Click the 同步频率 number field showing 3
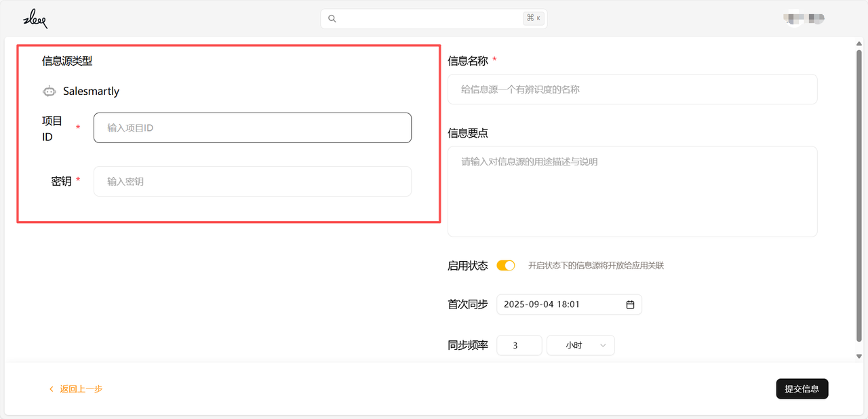Screen dimensions: 868x419 (x=519, y=345)
